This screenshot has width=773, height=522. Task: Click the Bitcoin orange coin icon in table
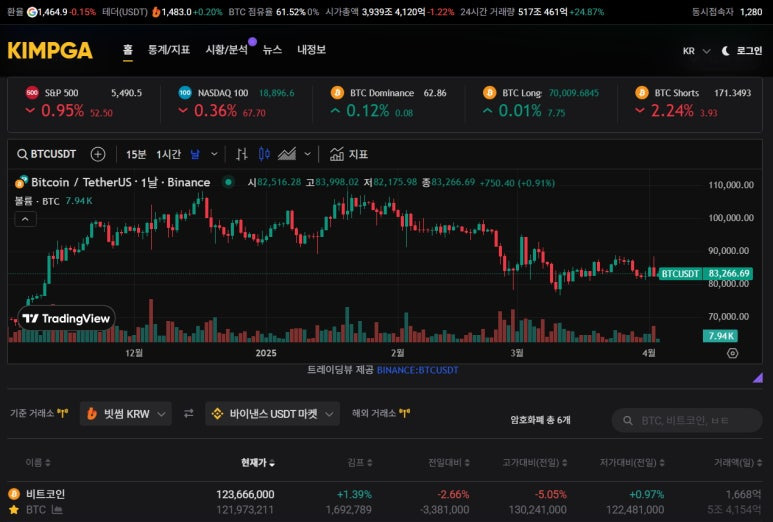[14, 493]
